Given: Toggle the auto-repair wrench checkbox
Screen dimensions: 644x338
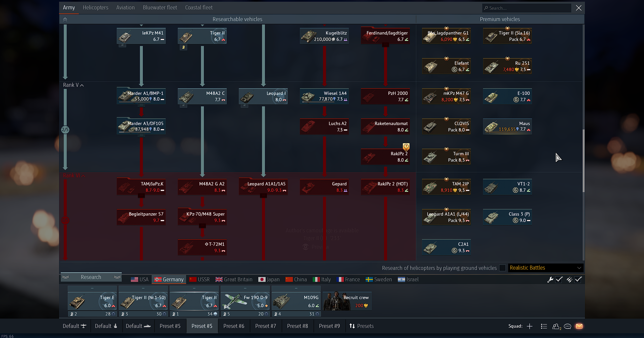Looking at the screenshot, I should 559,280.
